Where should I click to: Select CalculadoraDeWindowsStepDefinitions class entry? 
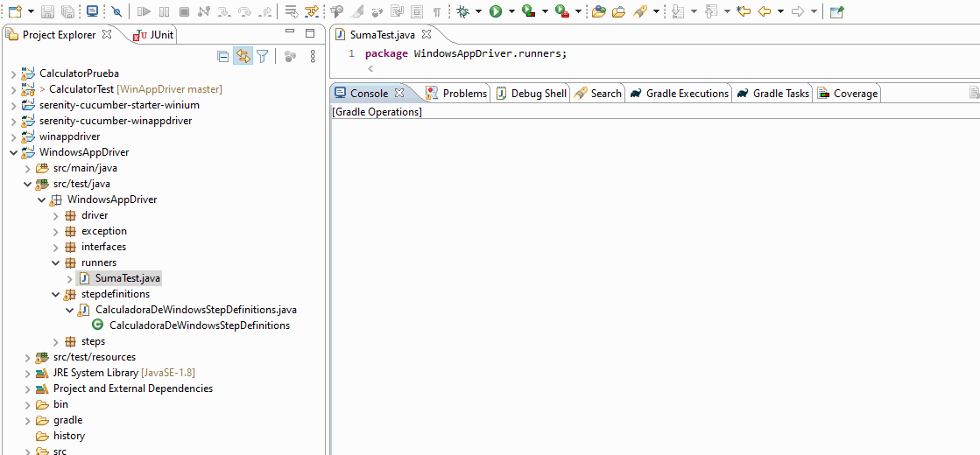(199, 325)
